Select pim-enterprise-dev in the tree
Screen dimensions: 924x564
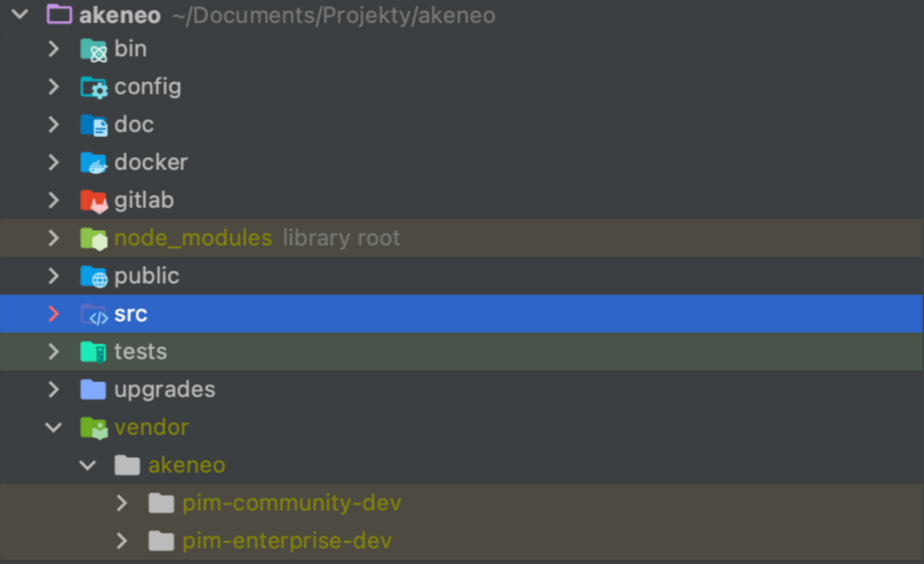coord(286,541)
